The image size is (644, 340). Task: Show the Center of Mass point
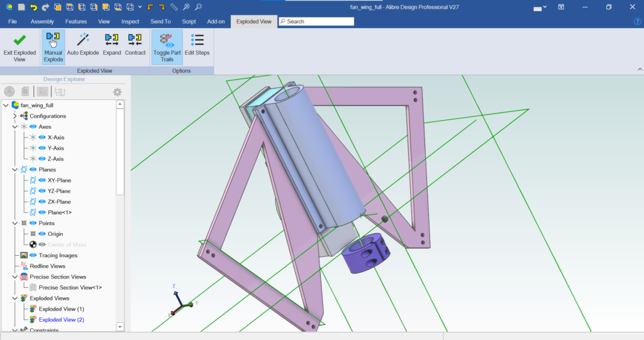pos(43,244)
